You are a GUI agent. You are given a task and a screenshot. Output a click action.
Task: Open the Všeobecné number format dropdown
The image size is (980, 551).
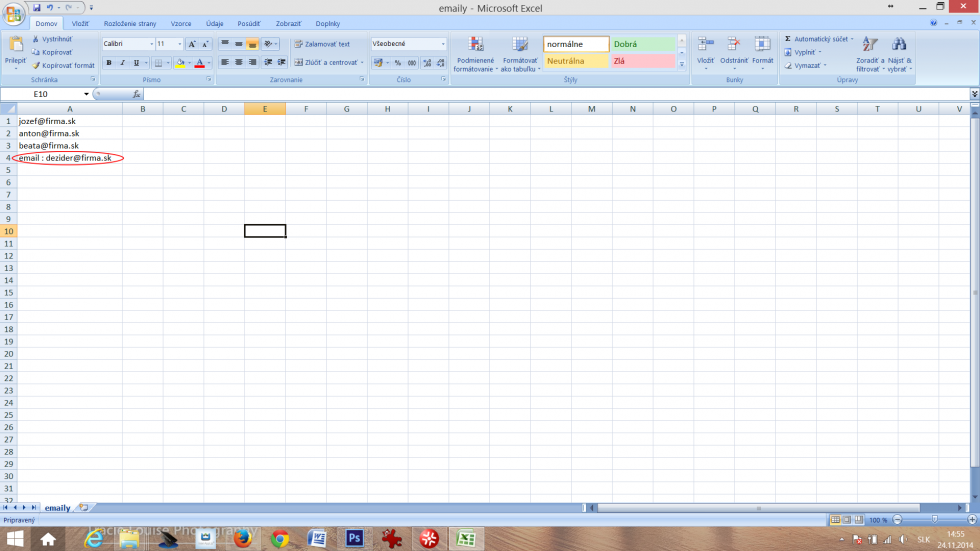443,44
